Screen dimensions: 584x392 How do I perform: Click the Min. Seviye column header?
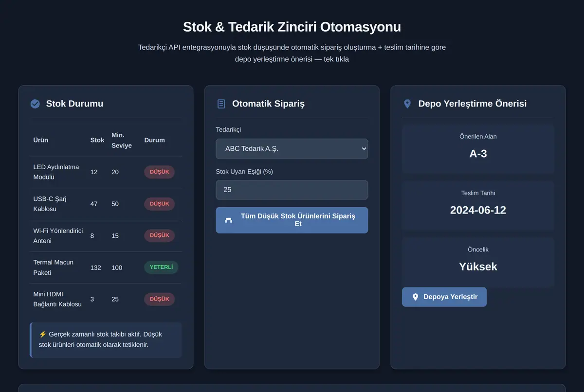(x=122, y=140)
